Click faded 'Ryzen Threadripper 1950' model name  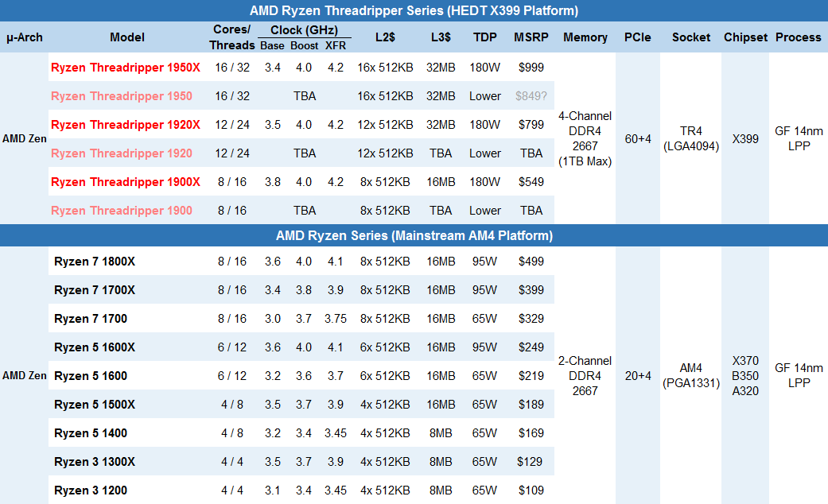tap(122, 96)
